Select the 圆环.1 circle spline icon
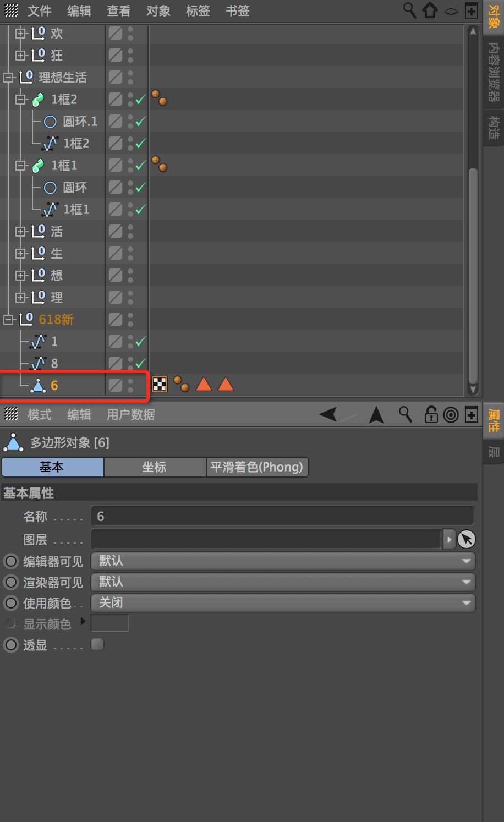The width and height of the screenshot is (504, 822). 50,122
